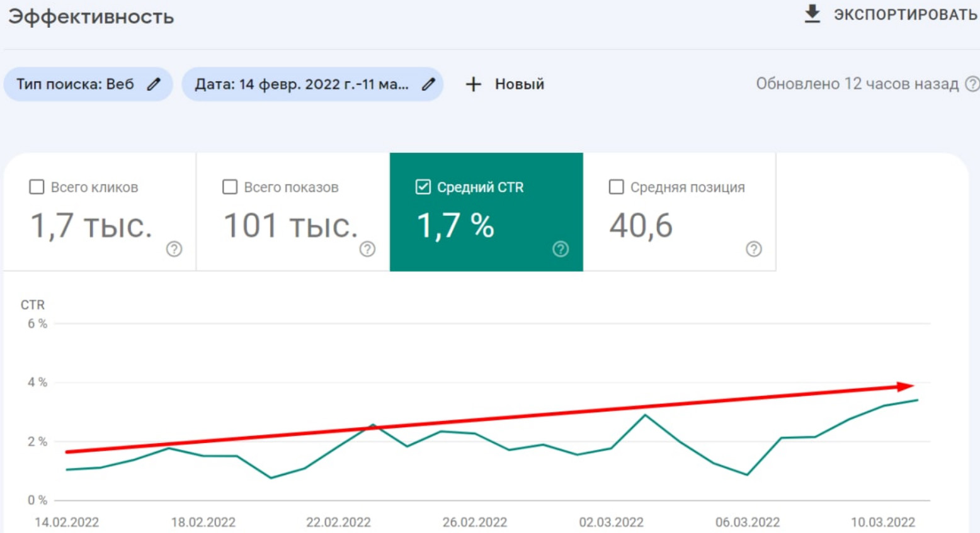980x533 pixels.
Task: Click the 2 % axis label
Action: tap(37, 441)
